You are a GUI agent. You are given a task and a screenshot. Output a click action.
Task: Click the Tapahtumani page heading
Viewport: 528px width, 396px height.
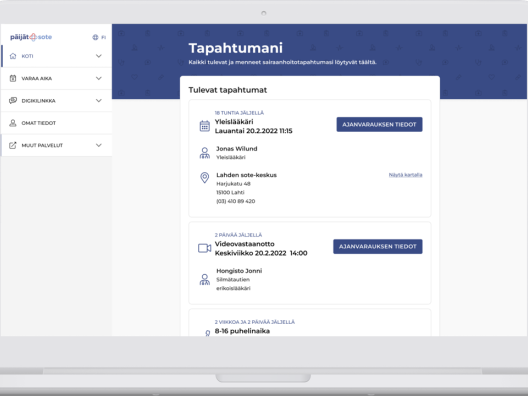pyautogui.click(x=235, y=48)
